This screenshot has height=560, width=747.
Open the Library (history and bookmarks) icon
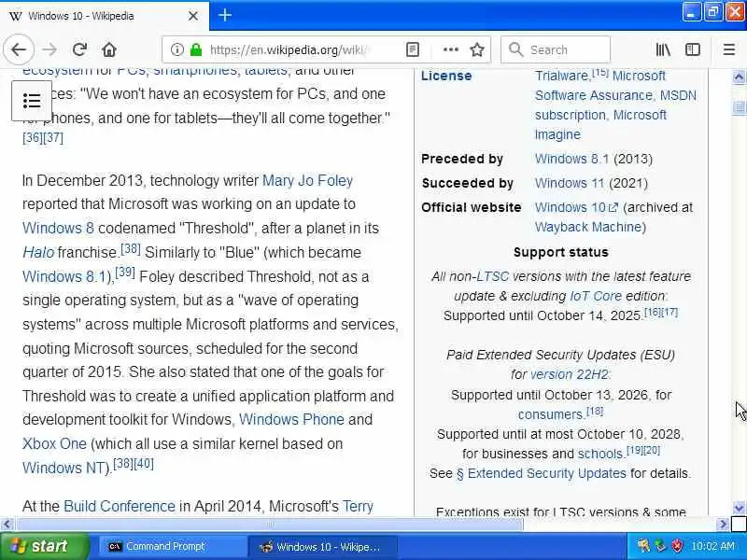[x=663, y=49]
